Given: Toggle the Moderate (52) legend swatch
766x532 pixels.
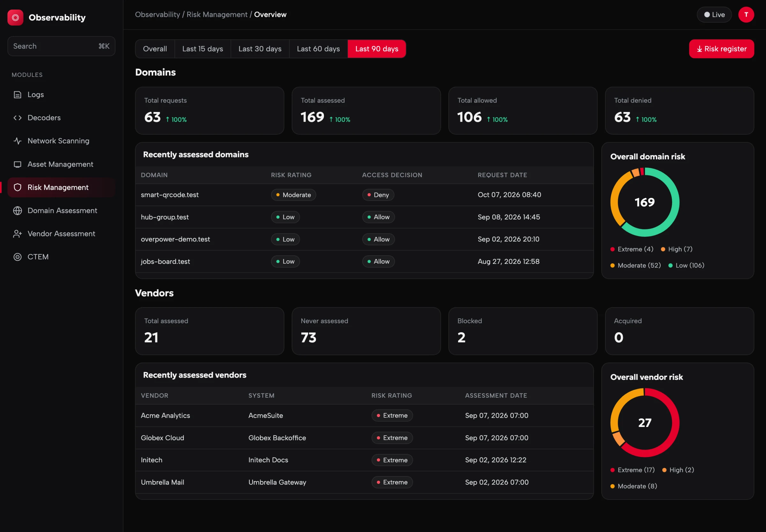Looking at the screenshot, I should pyautogui.click(x=612, y=265).
